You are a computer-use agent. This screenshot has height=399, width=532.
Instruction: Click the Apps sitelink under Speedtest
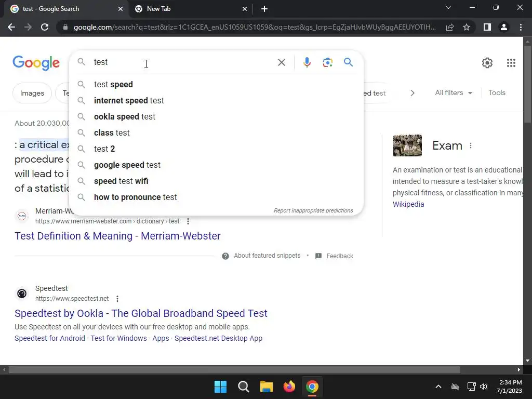tap(161, 338)
